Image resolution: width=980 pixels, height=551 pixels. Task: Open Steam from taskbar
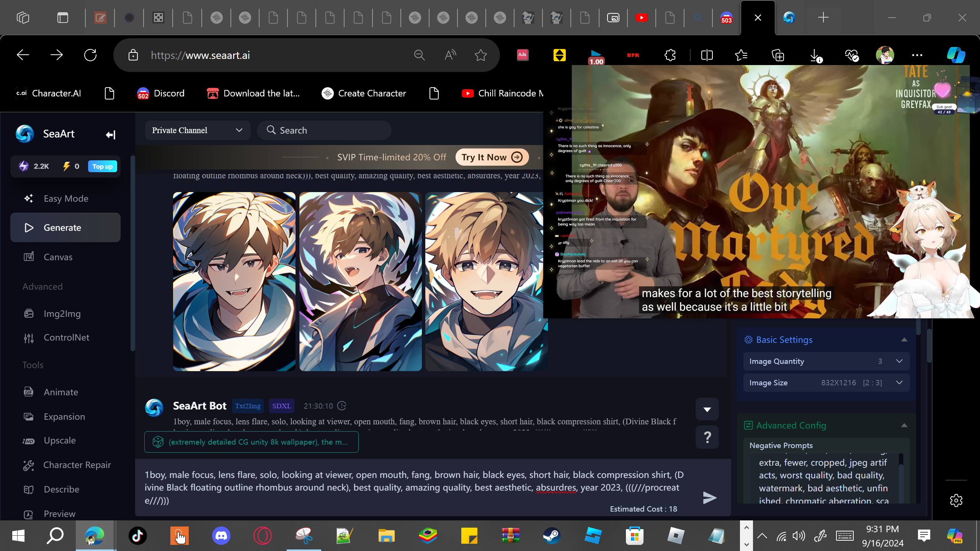click(x=552, y=536)
